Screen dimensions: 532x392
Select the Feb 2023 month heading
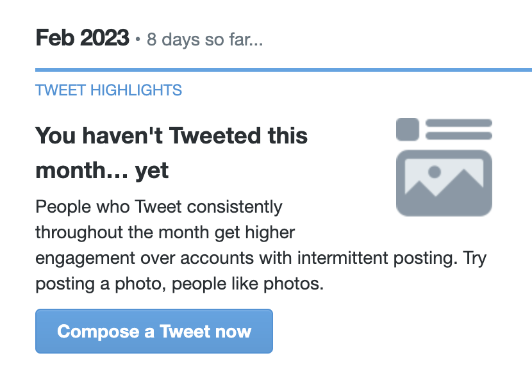(82, 38)
